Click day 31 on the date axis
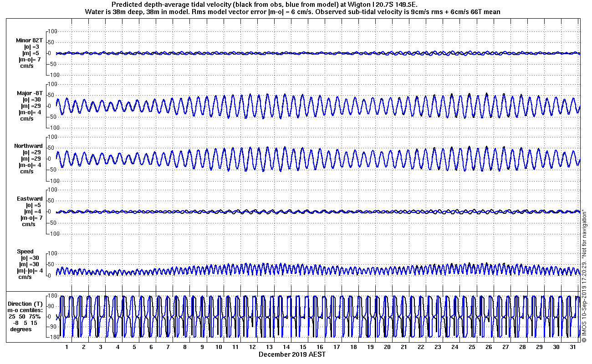Viewport: 592px width, 364px height. [x=572, y=347]
